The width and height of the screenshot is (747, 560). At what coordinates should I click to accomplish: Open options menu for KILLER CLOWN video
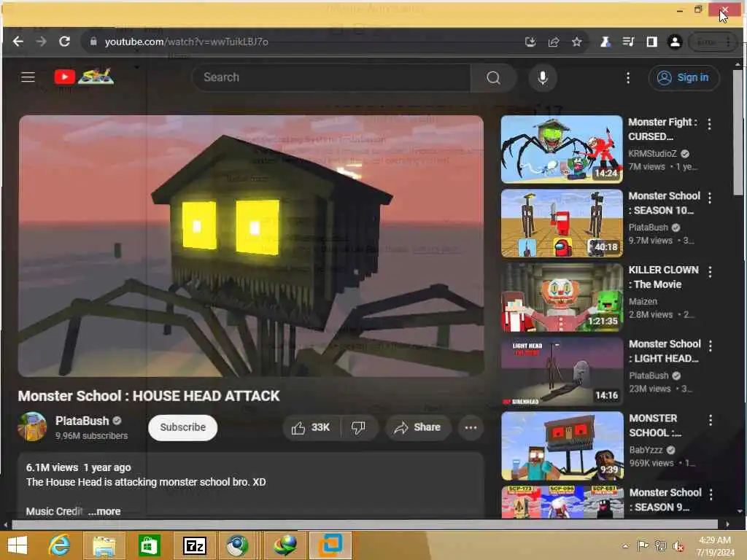pos(710,272)
